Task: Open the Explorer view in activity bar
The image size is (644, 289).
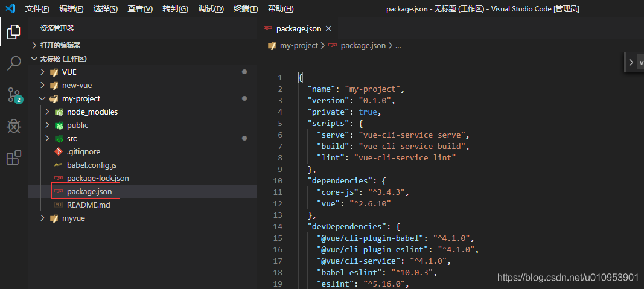Action: pyautogui.click(x=13, y=31)
